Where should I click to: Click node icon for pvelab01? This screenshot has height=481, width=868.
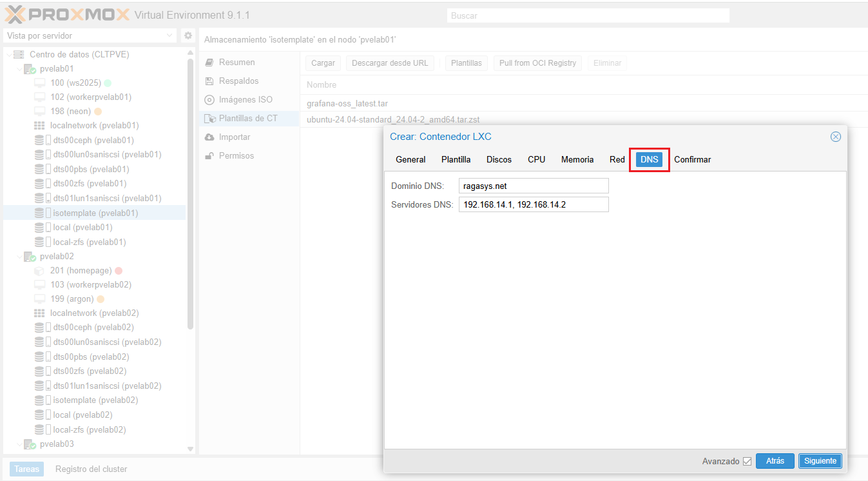tap(30, 68)
